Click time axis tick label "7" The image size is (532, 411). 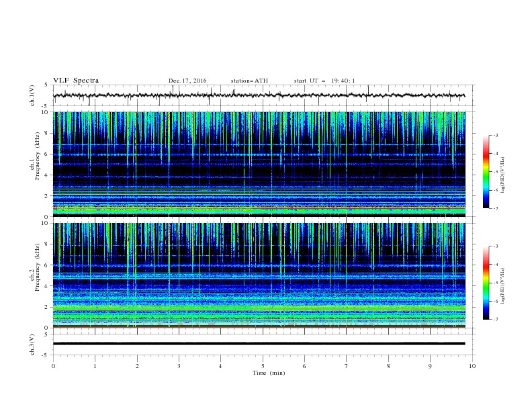point(346,366)
